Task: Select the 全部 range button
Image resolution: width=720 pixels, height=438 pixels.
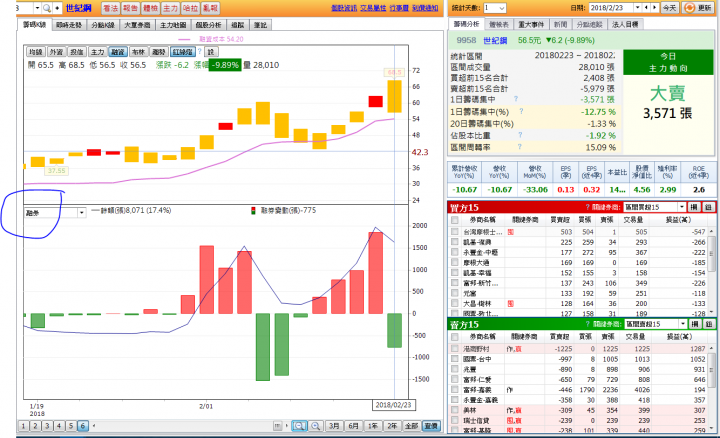Action: pyautogui.click(x=411, y=426)
